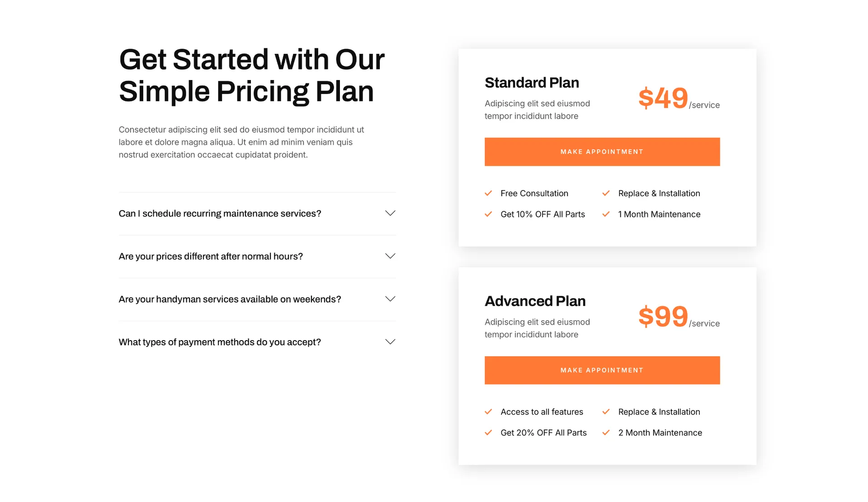Click the $49 price label
The image size is (868, 502).
(x=663, y=98)
